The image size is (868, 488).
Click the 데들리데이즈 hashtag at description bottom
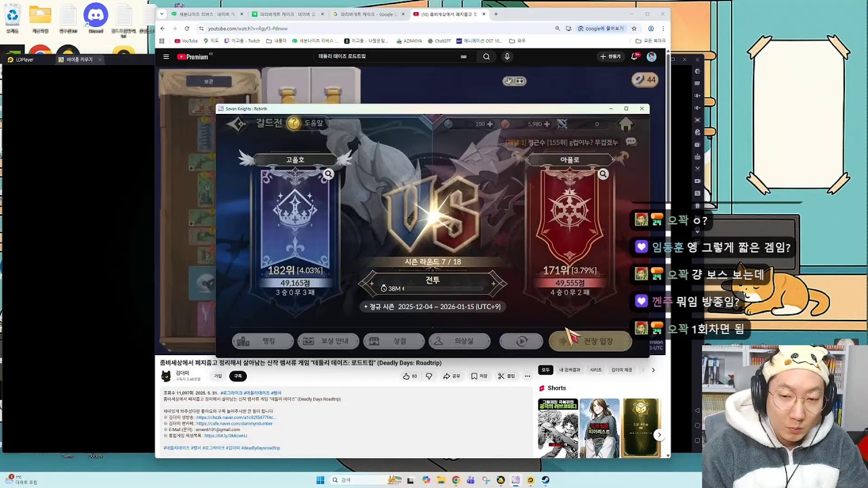click(x=177, y=448)
